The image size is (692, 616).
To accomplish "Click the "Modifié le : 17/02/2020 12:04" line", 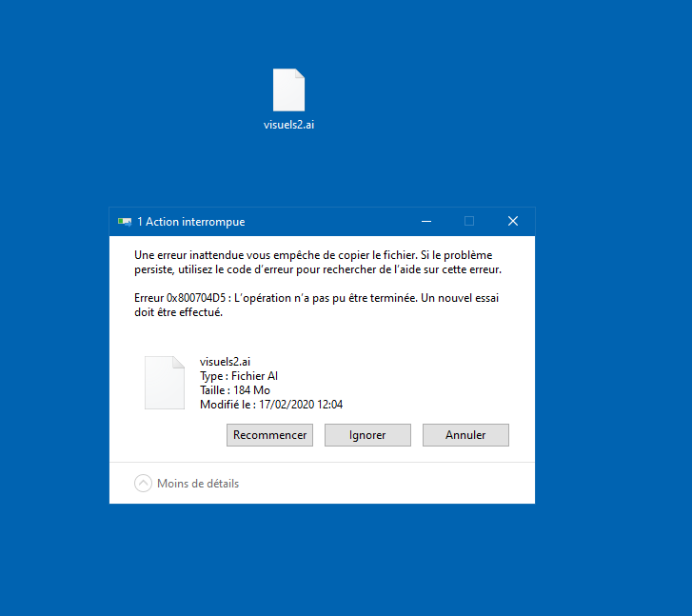I will [271, 405].
